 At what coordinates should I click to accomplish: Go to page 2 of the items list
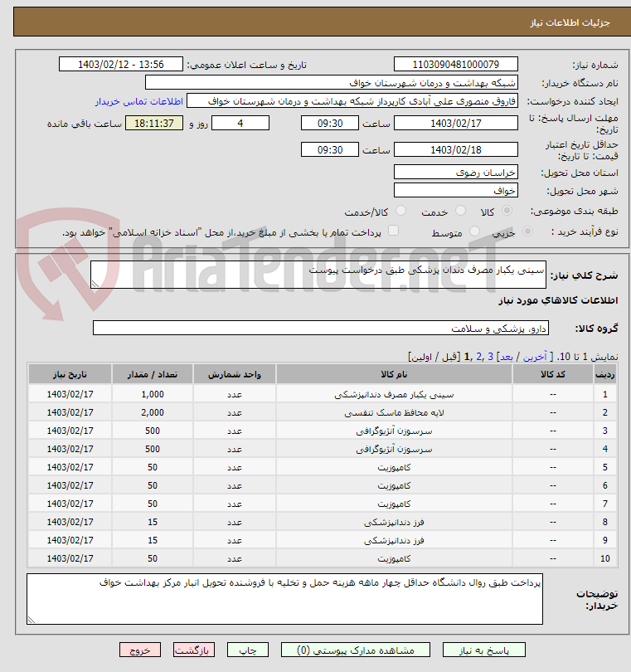pos(478,357)
